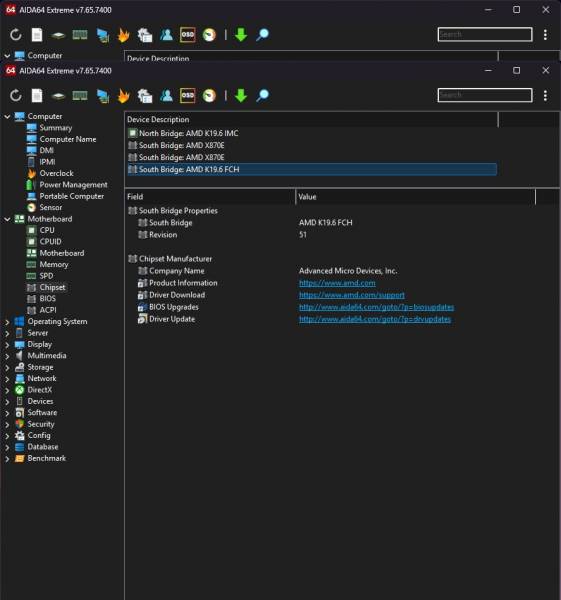Select South Bridge: AMD K19.6 FCH row
Screen dimensions: 561x600
(x=312, y=170)
